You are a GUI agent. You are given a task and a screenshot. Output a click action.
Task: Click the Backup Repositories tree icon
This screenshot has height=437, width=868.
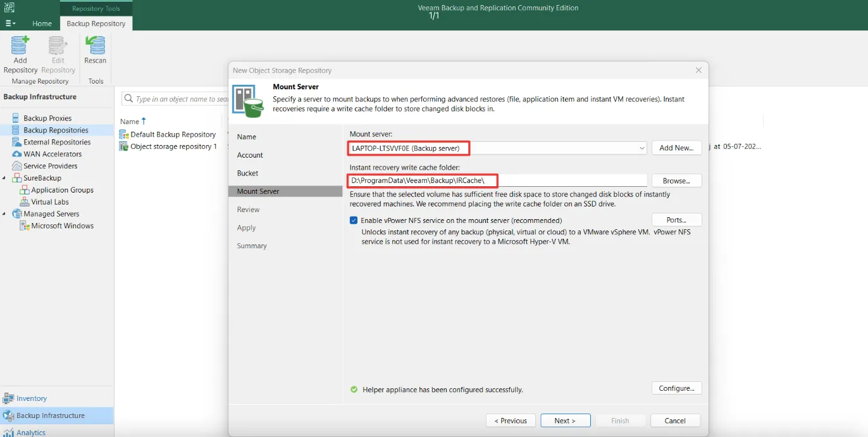point(16,130)
